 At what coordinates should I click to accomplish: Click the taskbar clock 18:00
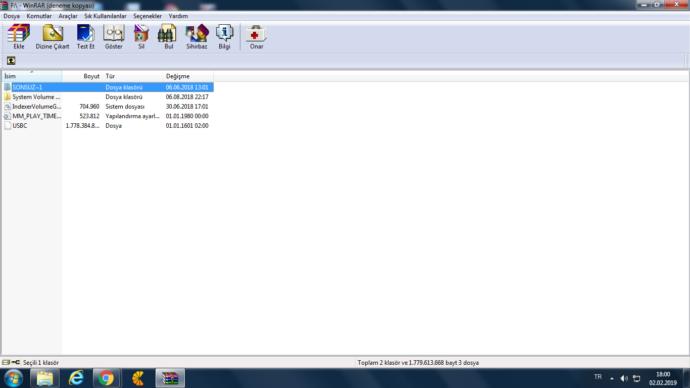coord(663,374)
